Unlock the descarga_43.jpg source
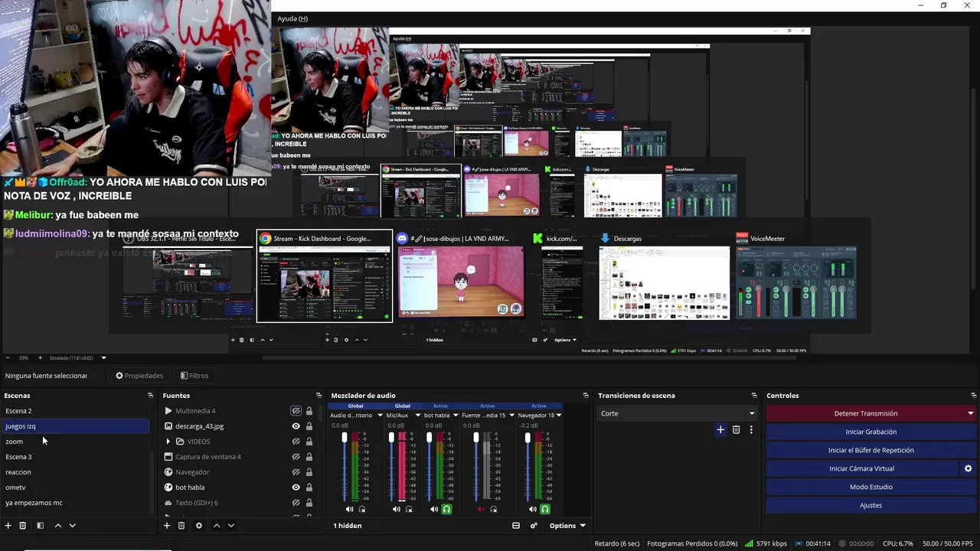980x551 pixels. [x=309, y=426]
